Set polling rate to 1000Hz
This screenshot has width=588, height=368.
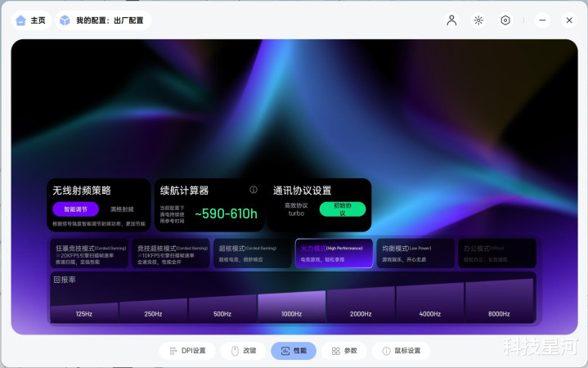tap(291, 307)
